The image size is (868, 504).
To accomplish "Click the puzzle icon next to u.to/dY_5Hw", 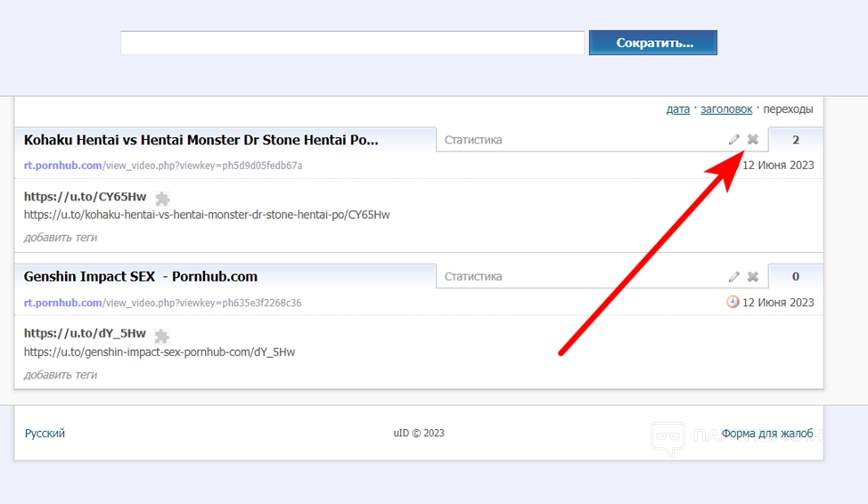I will (161, 336).
